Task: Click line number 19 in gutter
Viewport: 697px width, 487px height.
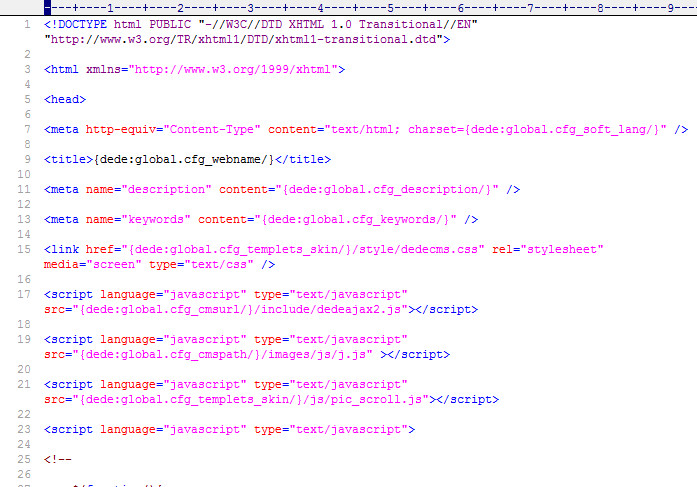Action: 24,339
